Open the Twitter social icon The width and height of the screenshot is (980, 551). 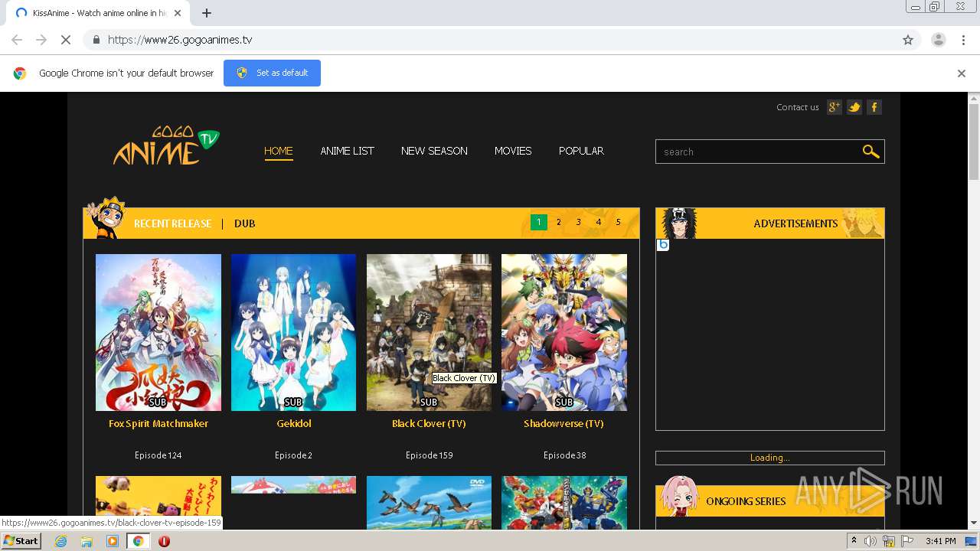(x=854, y=107)
